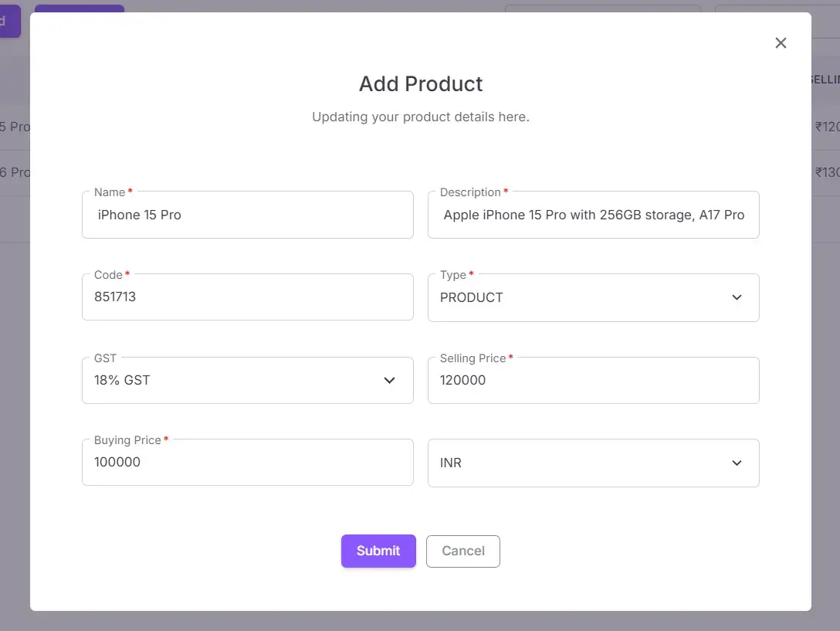Image resolution: width=840 pixels, height=631 pixels.
Task: Open the currency dropdown showing INR
Action: (x=594, y=463)
